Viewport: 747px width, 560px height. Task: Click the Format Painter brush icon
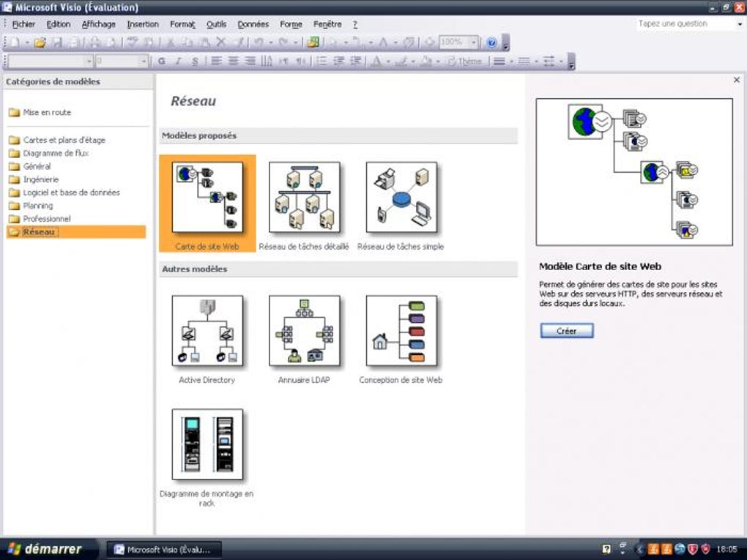[x=239, y=42]
